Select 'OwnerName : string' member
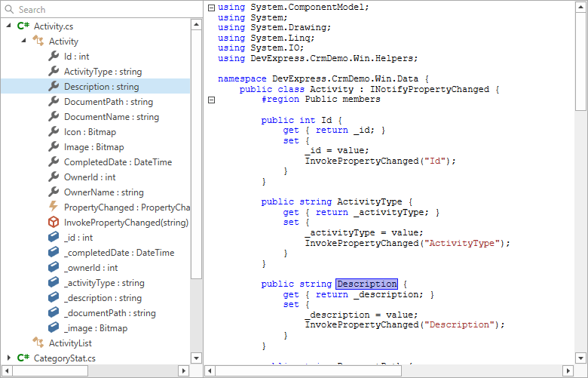Image resolution: width=588 pixels, height=378 pixels. click(x=103, y=192)
